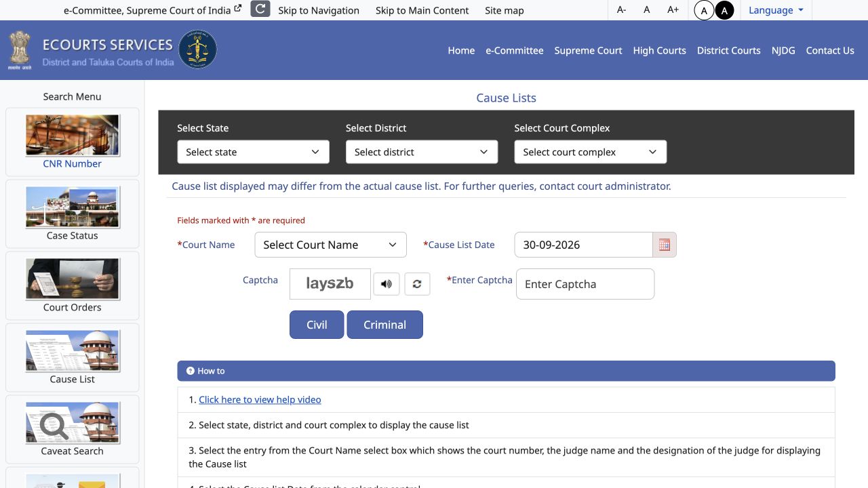
Task: Focus the Enter Captcha input field
Action: click(585, 284)
